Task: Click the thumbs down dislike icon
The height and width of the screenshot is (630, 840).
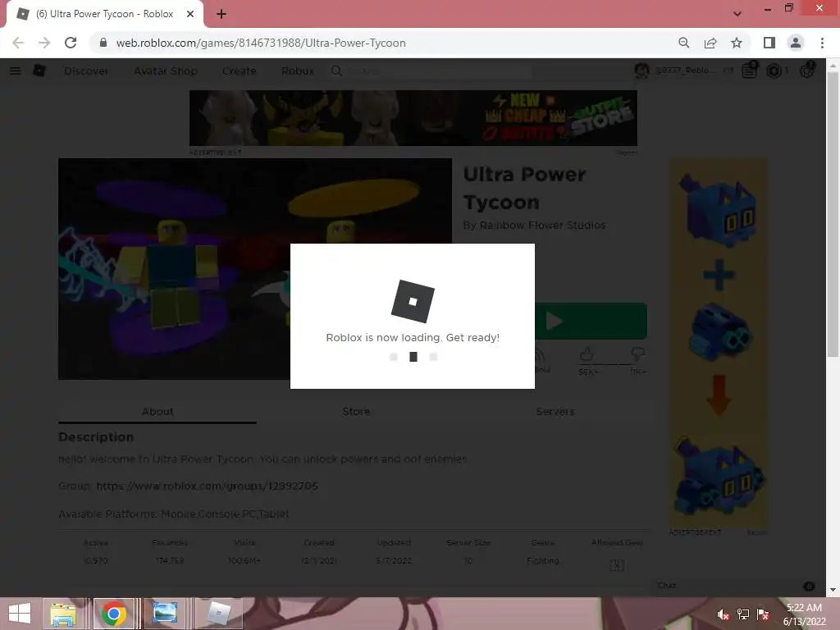Action: pyautogui.click(x=637, y=354)
